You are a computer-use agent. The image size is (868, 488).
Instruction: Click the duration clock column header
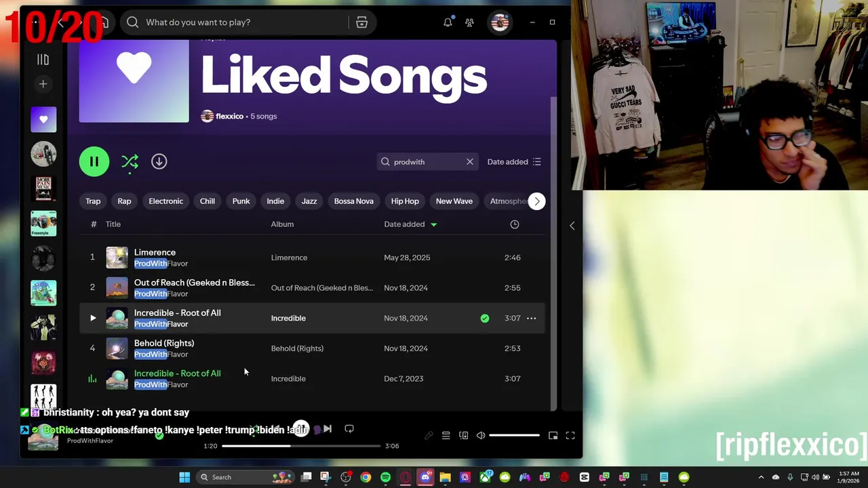pos(515,224)
